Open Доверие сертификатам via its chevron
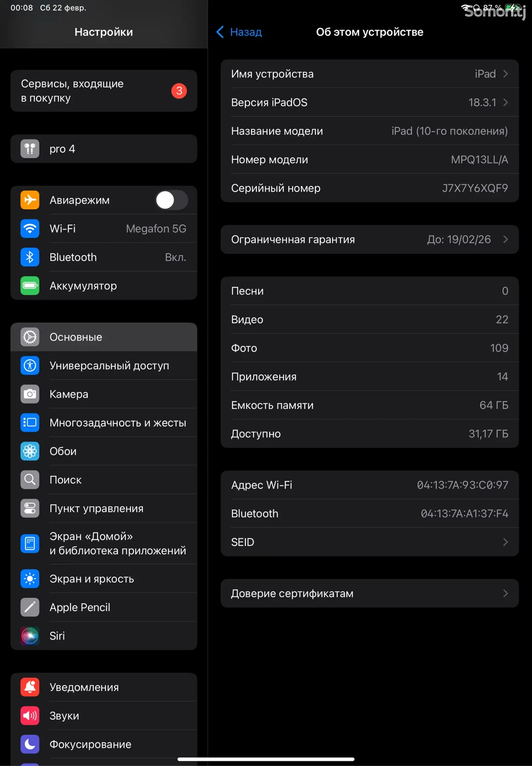532x766 pixels. point(505,594)
